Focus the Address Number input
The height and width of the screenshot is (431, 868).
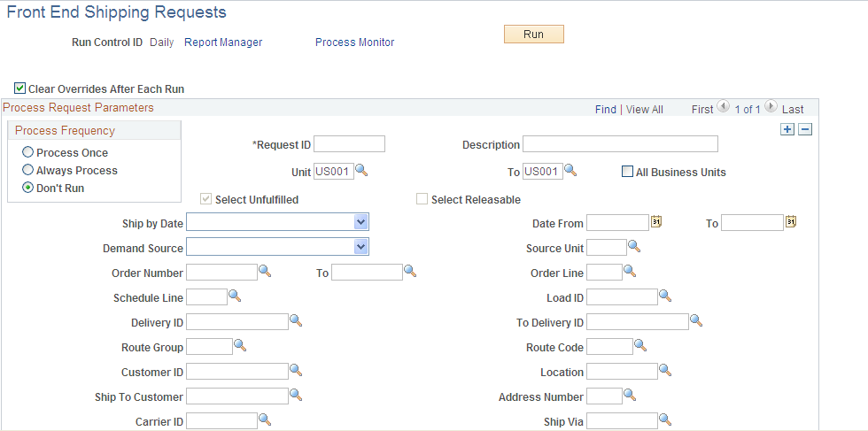[604, 396]
